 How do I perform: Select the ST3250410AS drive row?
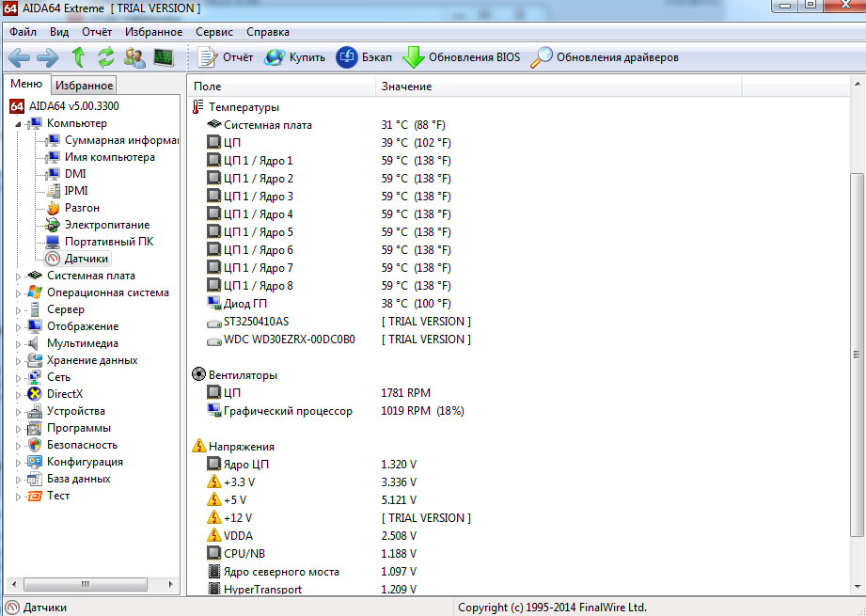pos(518,322)
